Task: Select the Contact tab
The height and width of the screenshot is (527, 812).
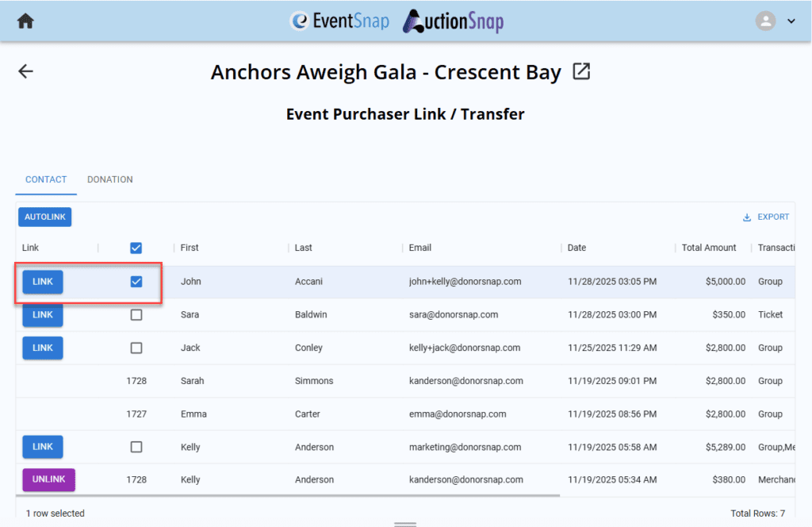Action: [x=46, y=179]
